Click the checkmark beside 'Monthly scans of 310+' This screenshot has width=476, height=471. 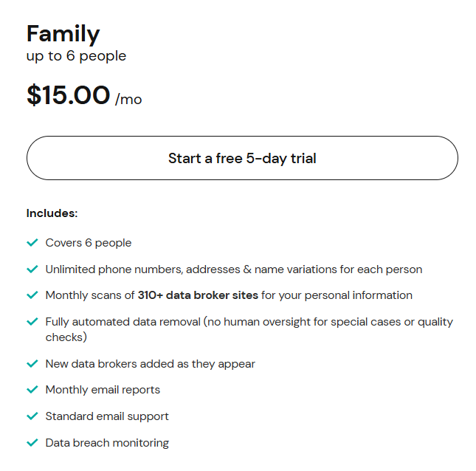tap(32, 295)
